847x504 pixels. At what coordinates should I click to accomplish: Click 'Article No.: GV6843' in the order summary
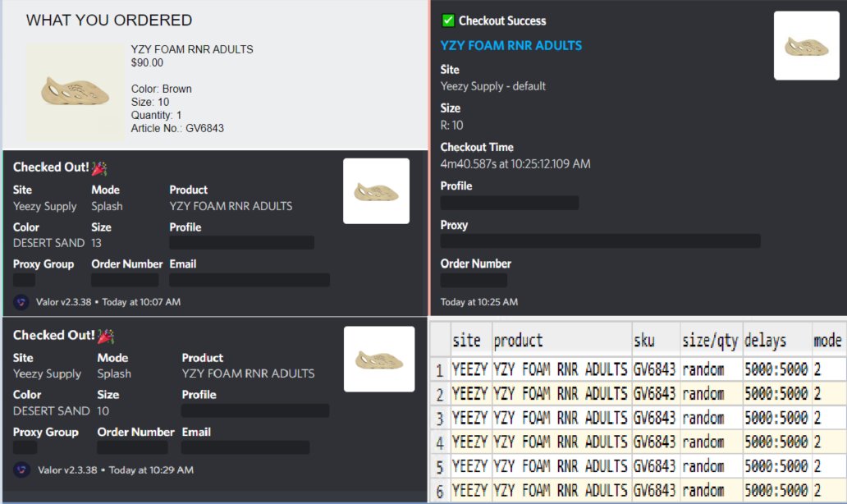tap(177, 128)
